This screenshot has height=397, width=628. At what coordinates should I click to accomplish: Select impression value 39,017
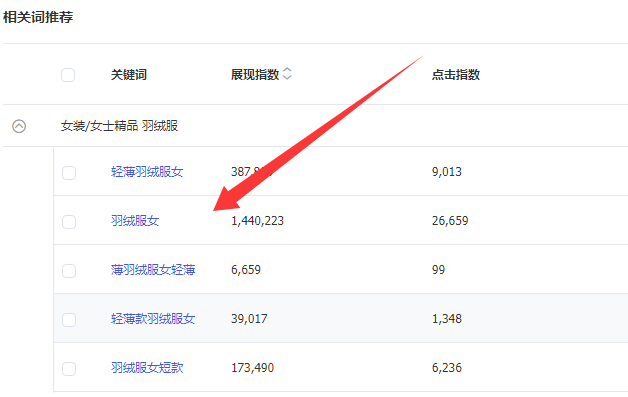(x=249, y=319)
